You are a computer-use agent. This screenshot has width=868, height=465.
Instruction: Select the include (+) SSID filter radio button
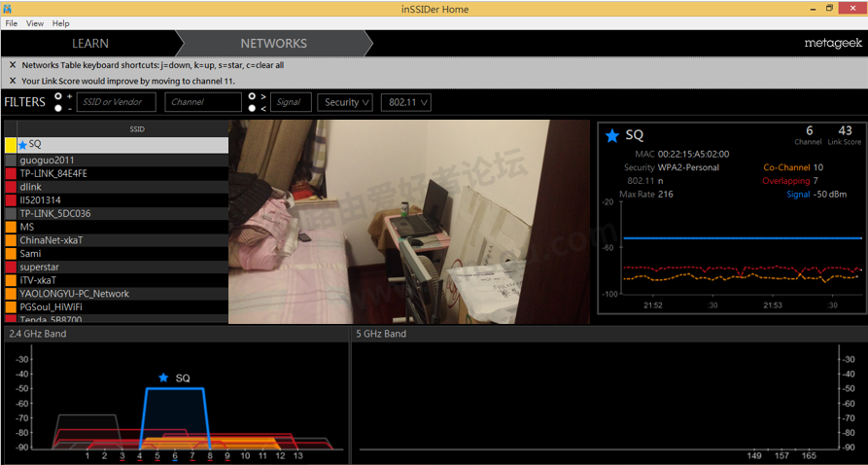point(58,96)
